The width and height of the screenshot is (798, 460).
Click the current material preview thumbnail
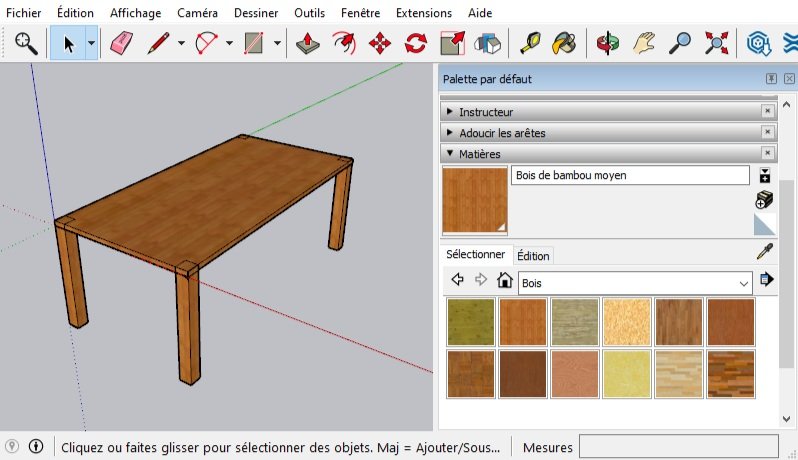click(475, 200)
